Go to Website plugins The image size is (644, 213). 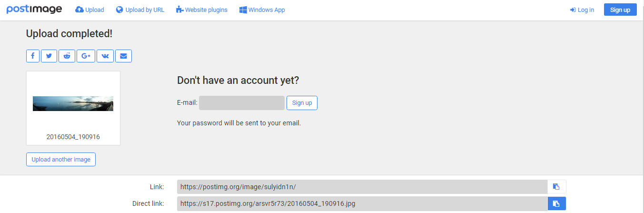(x=201, y=10)
